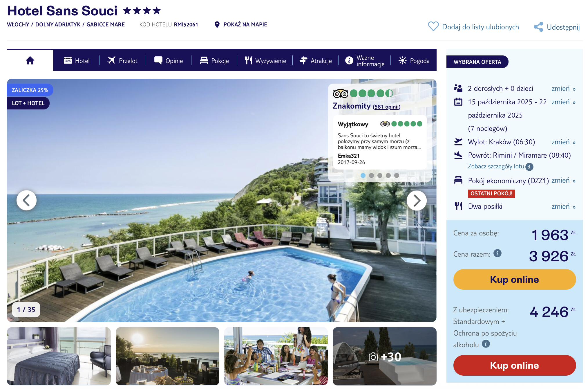Open the Wyżywienie tab
Viewport: 588px width, 389px height.
[x=265, y=61]
